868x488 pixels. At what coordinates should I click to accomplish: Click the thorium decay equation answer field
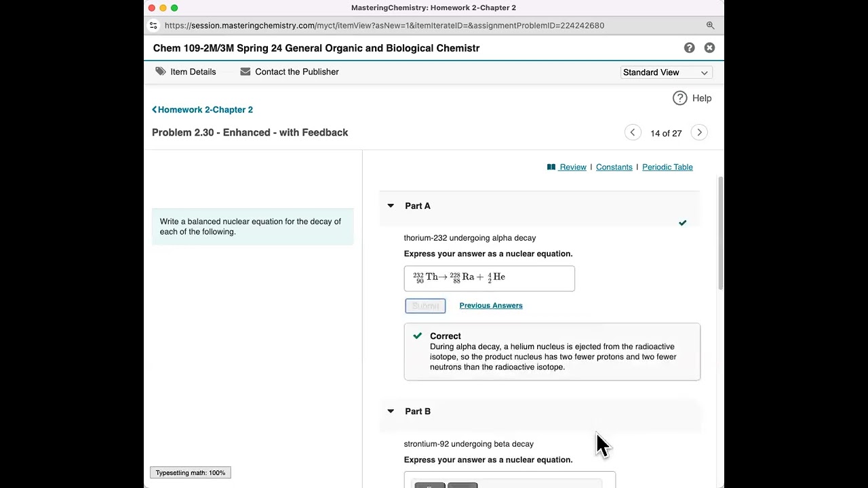click(x=490, y=279)
